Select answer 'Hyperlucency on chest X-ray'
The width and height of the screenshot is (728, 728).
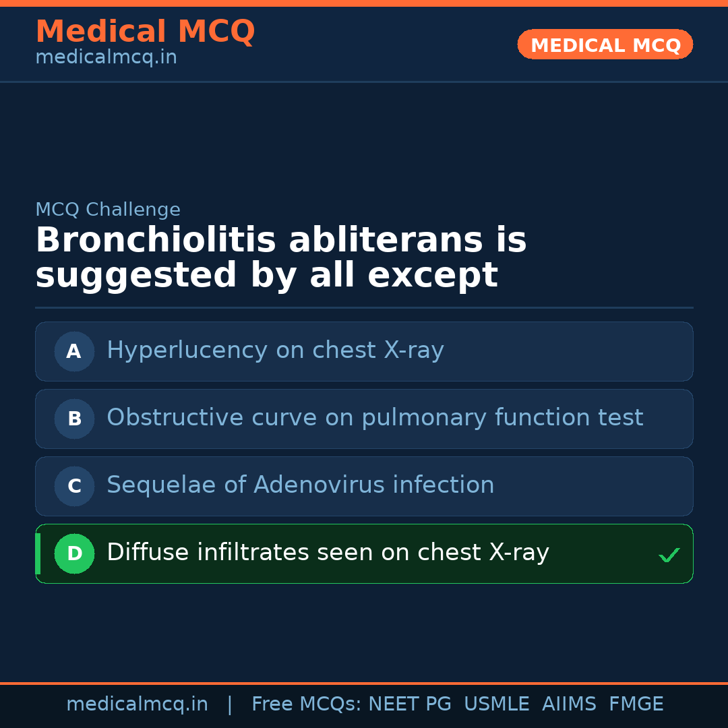[x=275, y=351]
